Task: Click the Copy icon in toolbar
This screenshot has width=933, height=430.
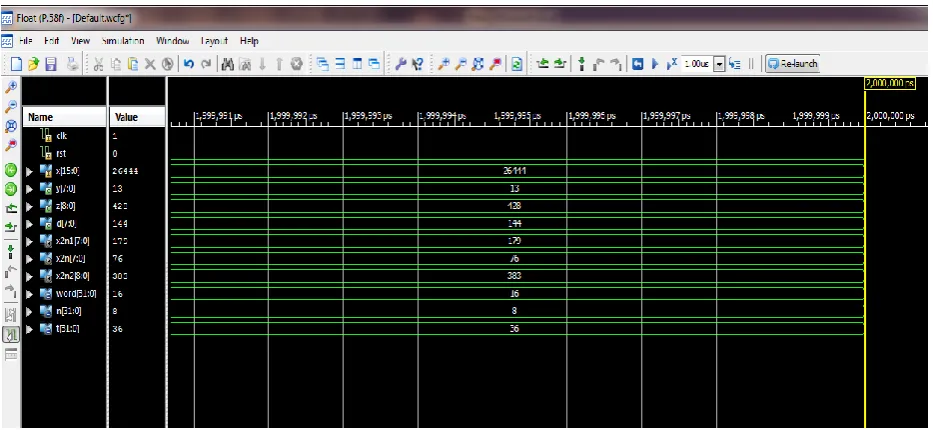Action: (x=115, y=64)
